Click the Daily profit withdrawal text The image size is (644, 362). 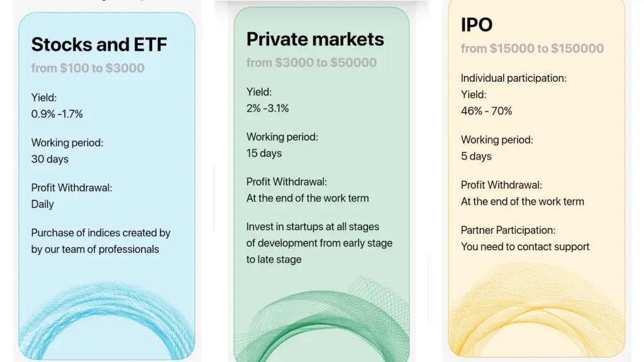42,204
